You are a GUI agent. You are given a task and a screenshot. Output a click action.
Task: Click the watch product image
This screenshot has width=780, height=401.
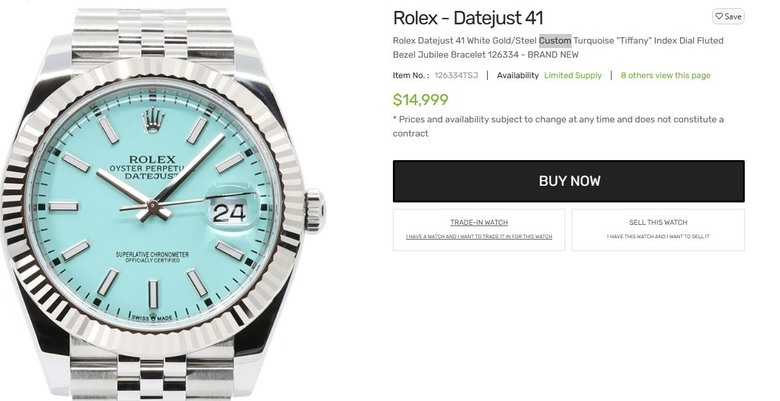[x=163, y=201]
